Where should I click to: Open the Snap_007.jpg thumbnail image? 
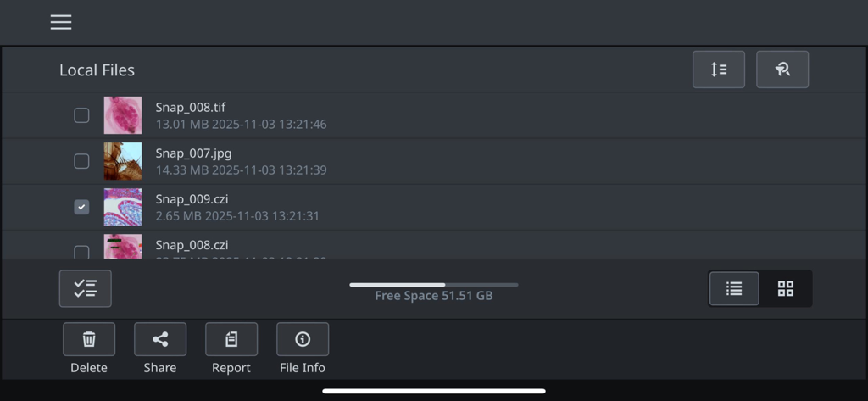[123, 161]
